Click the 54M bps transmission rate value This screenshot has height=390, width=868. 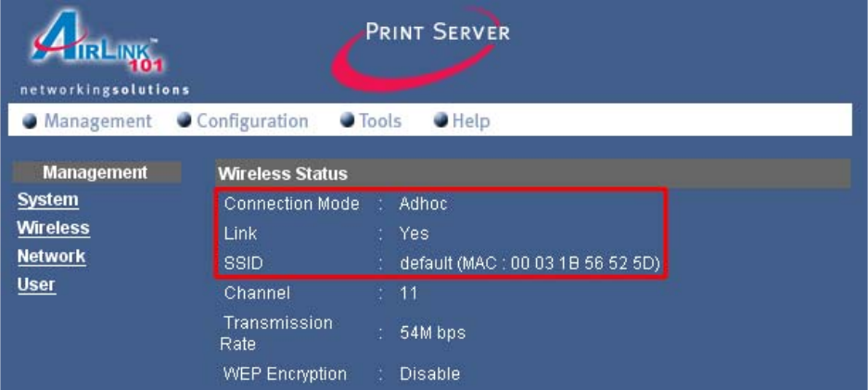coord(433,333)
